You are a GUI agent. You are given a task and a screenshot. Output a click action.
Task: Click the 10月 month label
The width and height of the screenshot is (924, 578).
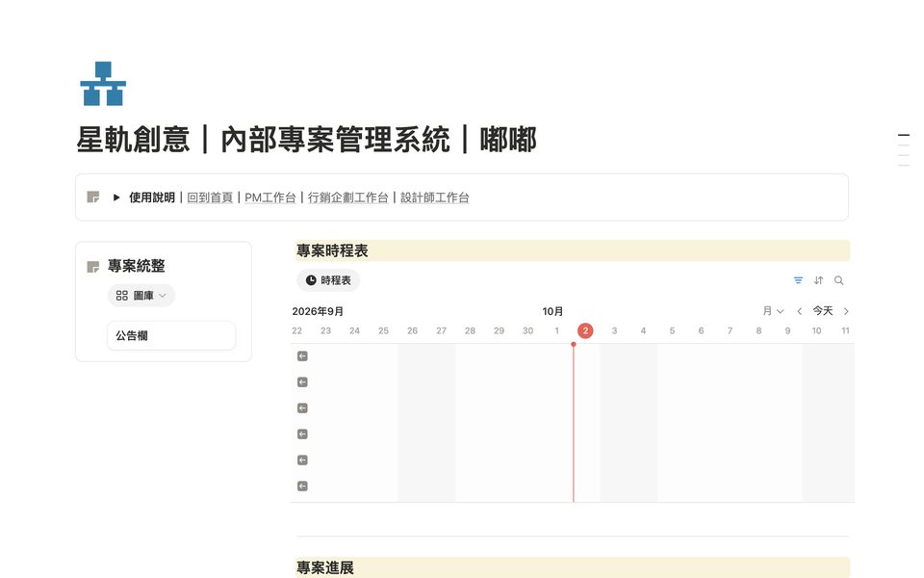point(552,311)
